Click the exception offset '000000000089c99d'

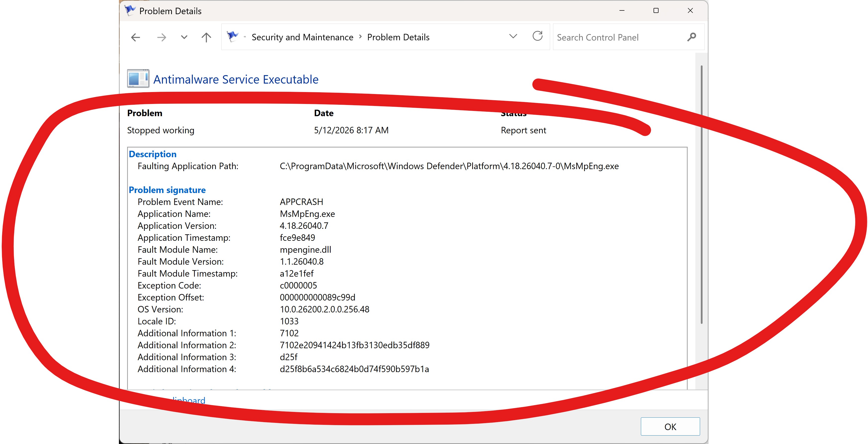click(x=317, y=297)
